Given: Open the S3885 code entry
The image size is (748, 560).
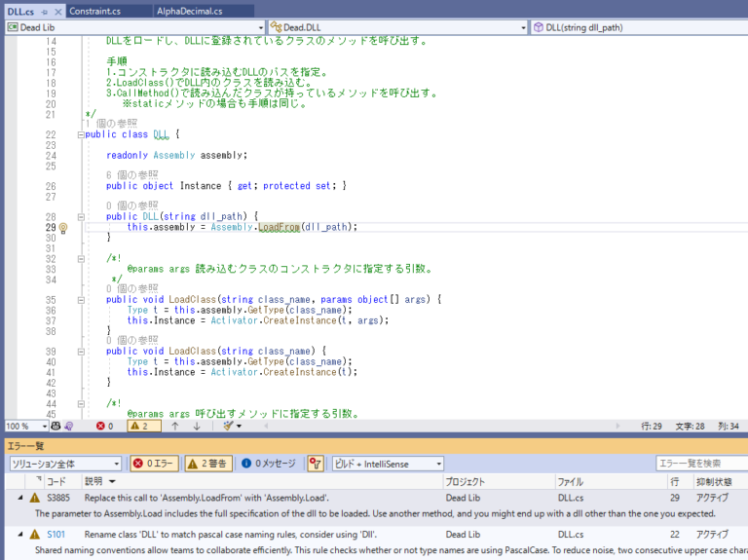Looking at the screenshot, I should tap(58, 498).
